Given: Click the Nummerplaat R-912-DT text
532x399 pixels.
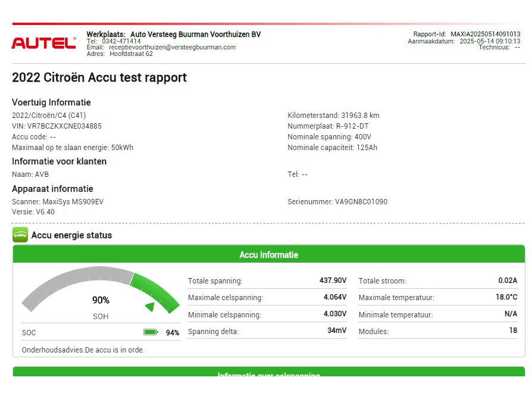Looking at the screenshot, I should click(x=327, y=126).
